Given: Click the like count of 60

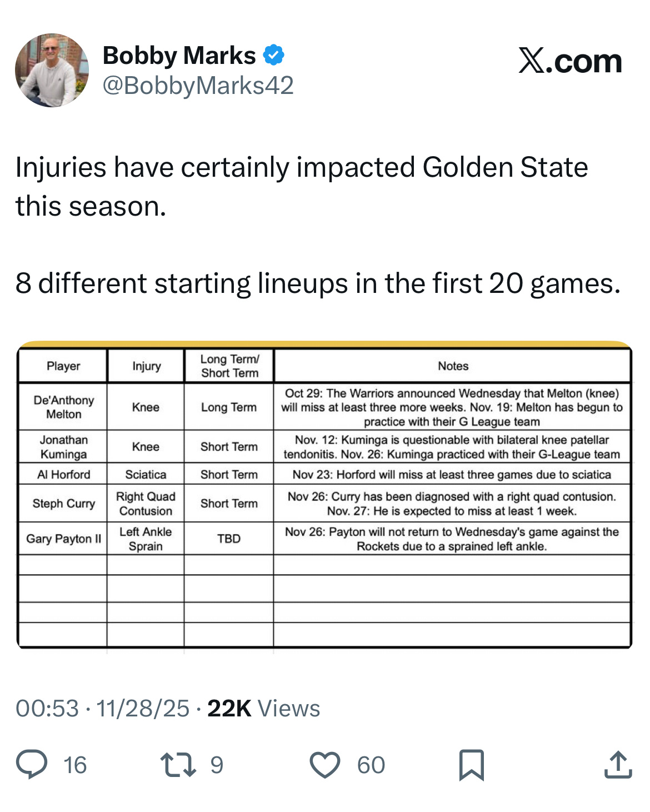Looking at the screenshot, I should 371,765.
